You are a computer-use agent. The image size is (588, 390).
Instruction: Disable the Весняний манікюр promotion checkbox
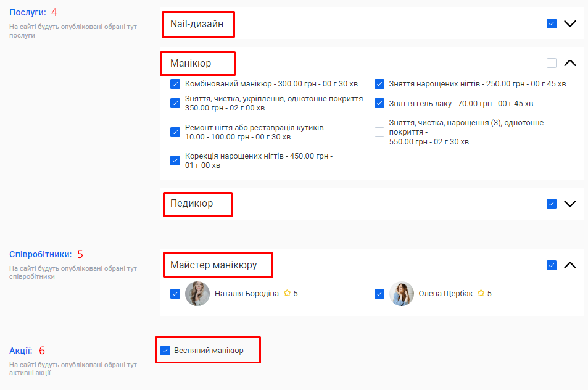(165, 351)
